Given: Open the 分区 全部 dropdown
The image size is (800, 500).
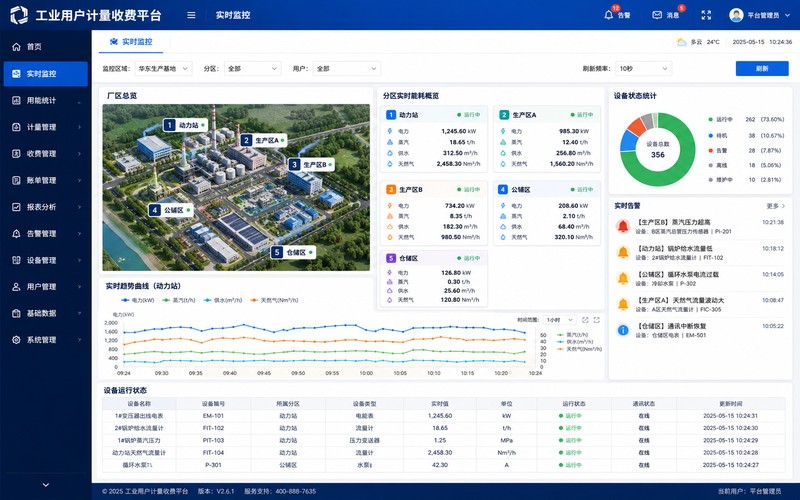Looking at the screenshot, I should click(x=253, y=68).
